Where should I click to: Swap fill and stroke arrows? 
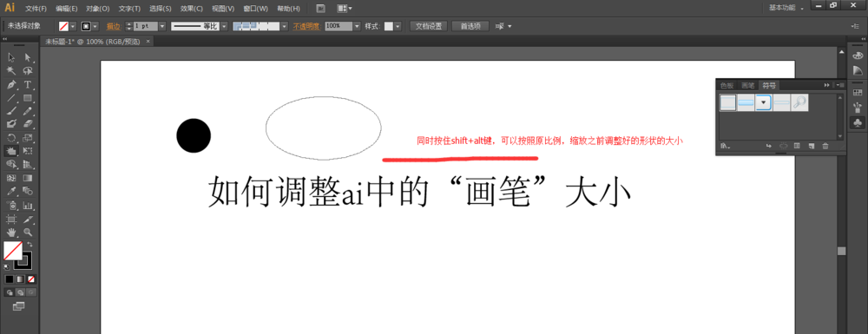click(30, 244)
